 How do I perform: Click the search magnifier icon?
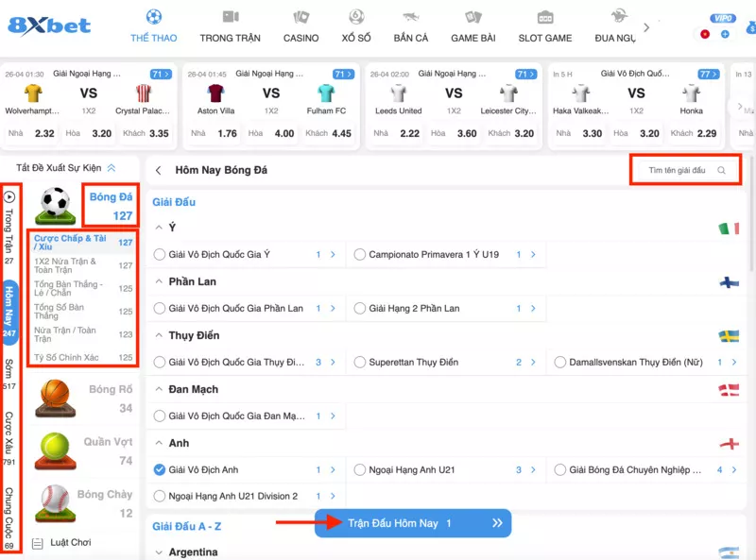coord(721,170)
